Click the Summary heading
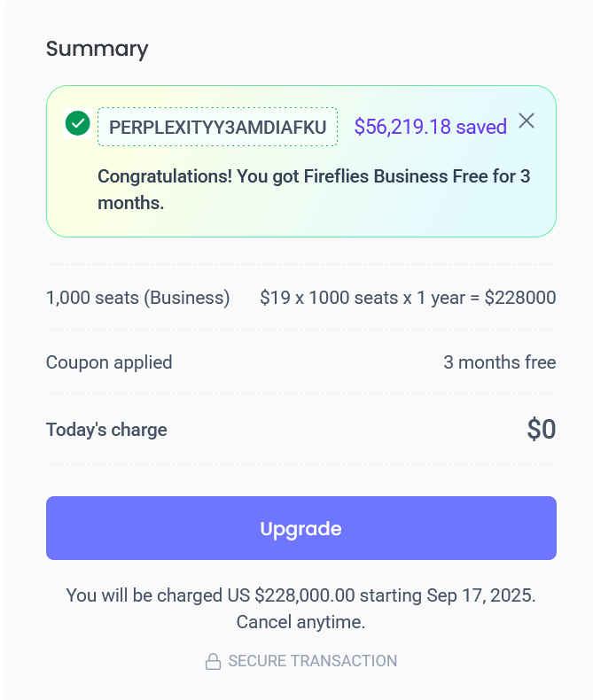The height and width of the screenshot is (700, 593). click(x=97, y=49)
